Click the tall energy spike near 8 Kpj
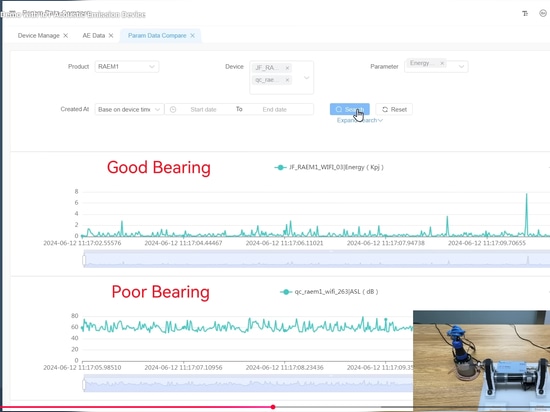550x412 pixels. point(526,214)
